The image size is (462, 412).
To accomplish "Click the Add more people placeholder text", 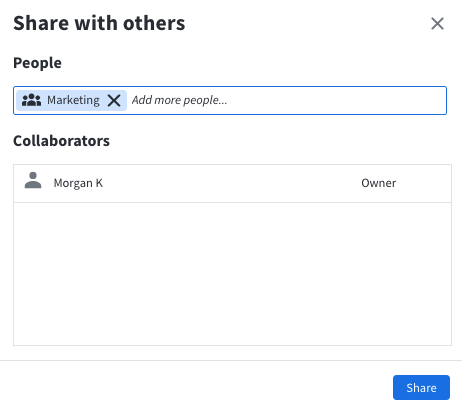I will click(179, 100).
